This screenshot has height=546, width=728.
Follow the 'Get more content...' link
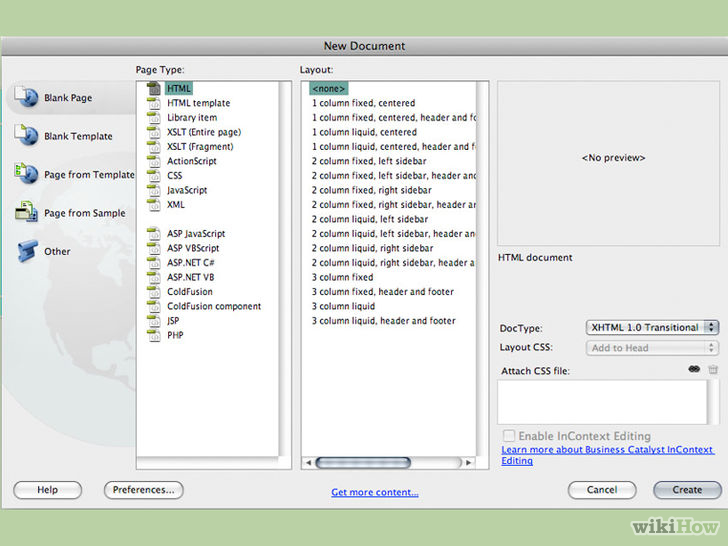pyautogui.click(x=375, y=492)
